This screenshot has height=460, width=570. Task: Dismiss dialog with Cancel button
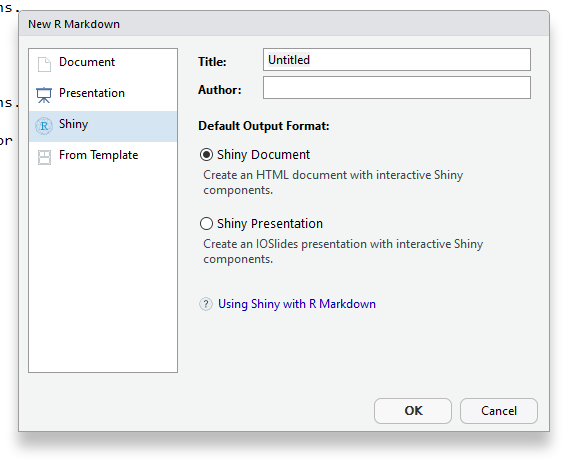pos(499,411)
